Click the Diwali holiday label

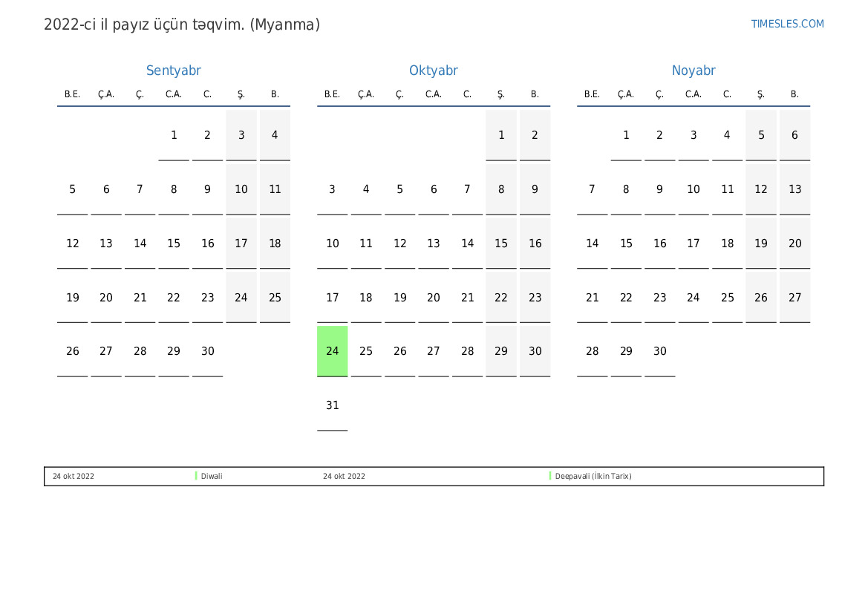click(212, 476)
